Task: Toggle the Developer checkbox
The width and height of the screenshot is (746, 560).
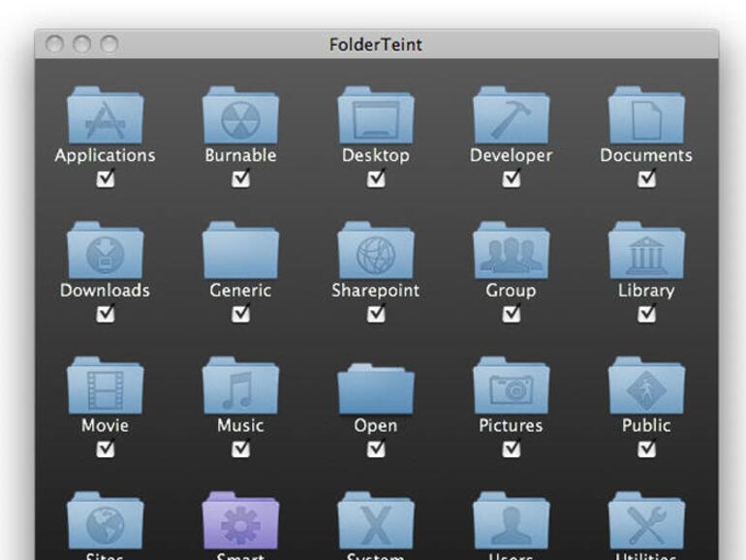Action: pos(512,178)
